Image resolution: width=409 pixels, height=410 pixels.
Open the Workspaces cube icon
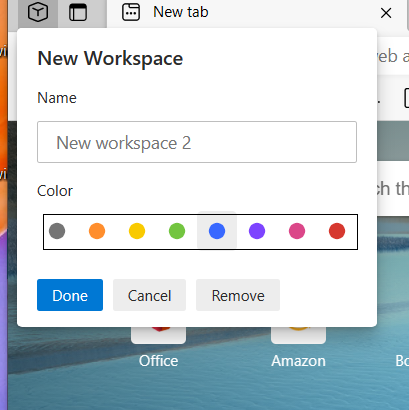pyautogui.click(x=38, y=13)
